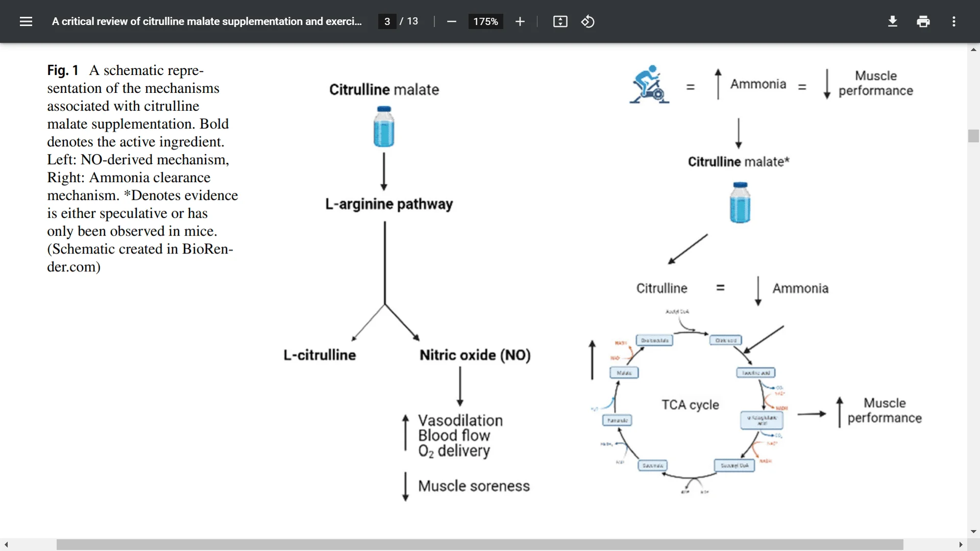Screen dimensions: 980x551
Task: Click the "Muscle soreness" text
Action: pos(474,486)
